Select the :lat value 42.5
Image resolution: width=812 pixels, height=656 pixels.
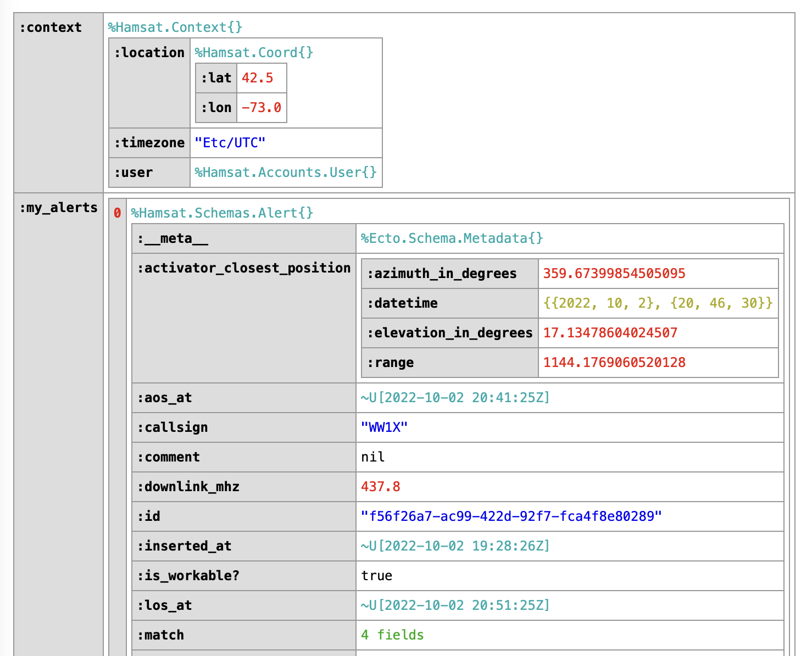click(258, 78)
